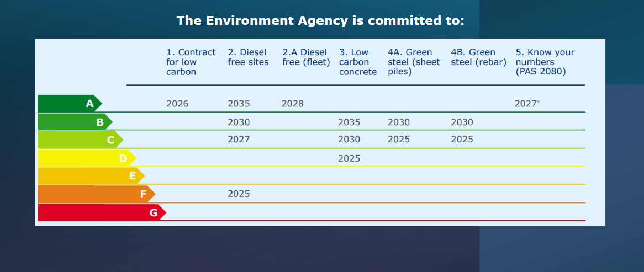Click 2030 in row B, Diesel free sites
This screenshot has width=644, height=272.
pos(239,122)
